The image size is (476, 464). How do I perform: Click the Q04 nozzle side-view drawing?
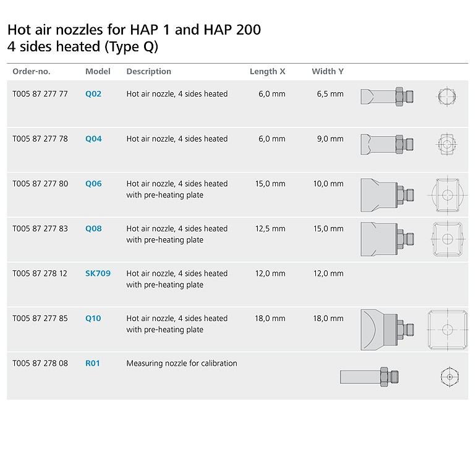pyautogui.click(x=387, y=145)
